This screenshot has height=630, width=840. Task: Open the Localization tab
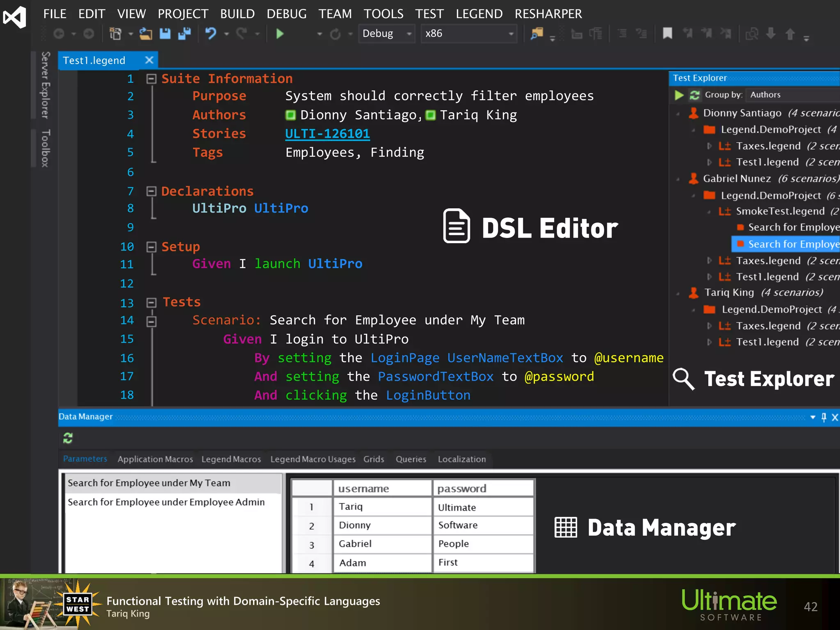click(x=462, y=459)
